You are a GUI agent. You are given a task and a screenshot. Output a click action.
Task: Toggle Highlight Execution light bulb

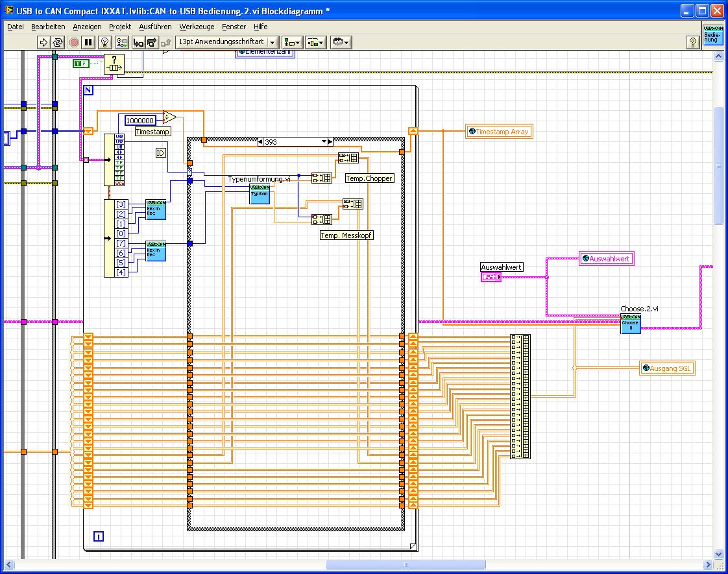pyautogui.click(x=104, y=42)
